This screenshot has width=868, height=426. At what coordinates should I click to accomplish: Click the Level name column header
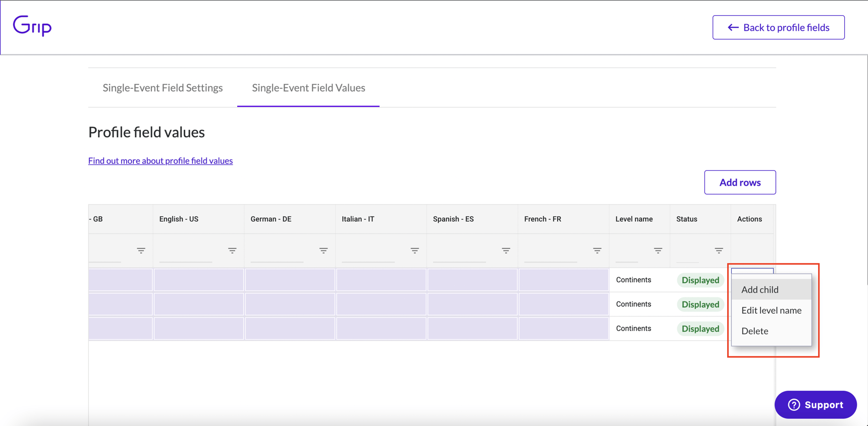(640, 219)
